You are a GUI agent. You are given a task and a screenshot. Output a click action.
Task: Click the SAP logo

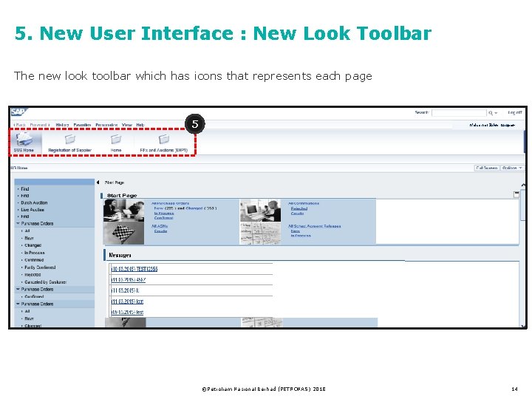coord(18,112)
